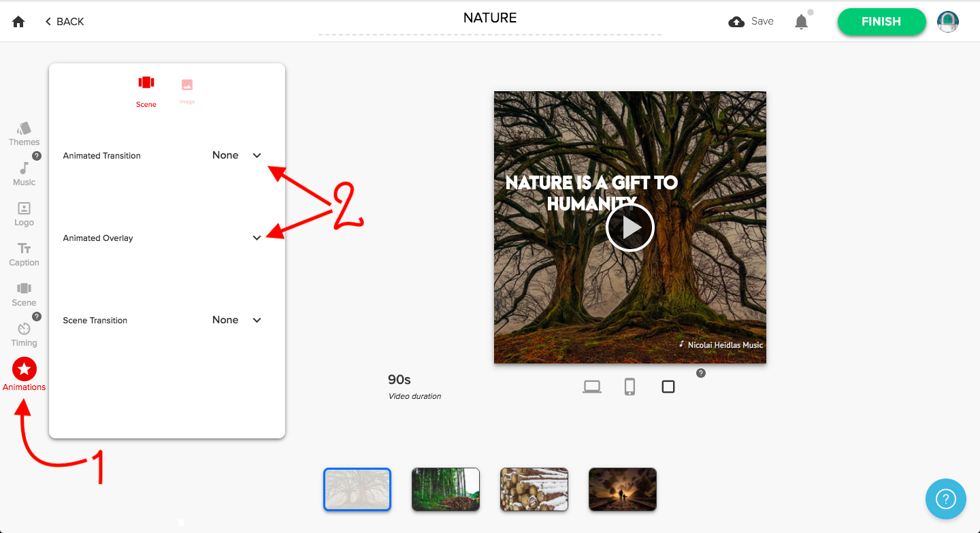The width and height of the screenshot is (980, 533).
Task: Open Timing settings in sidebar
Action: (24, 335)
